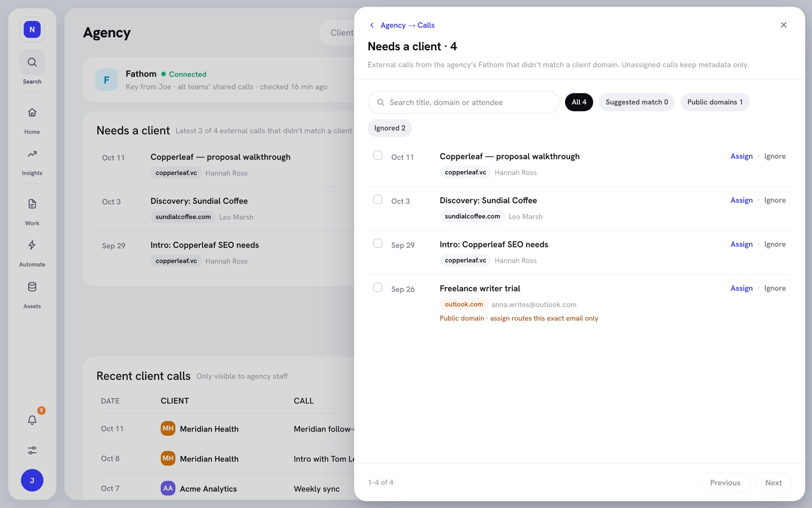Image resolution: width=812 pixels, height=508 pixels.
Task: Show the All 4 filter
Action: [x=579, y=102]
